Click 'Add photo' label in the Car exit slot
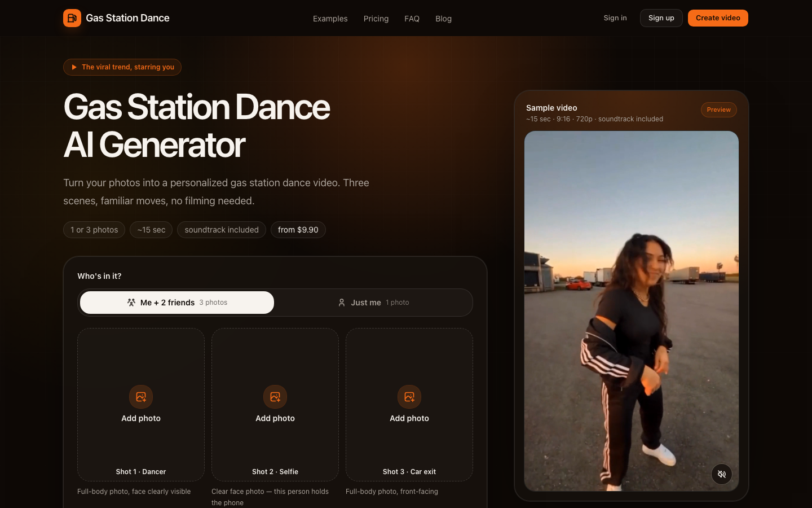This screenshot has height=508, width=812. point(409,418)
